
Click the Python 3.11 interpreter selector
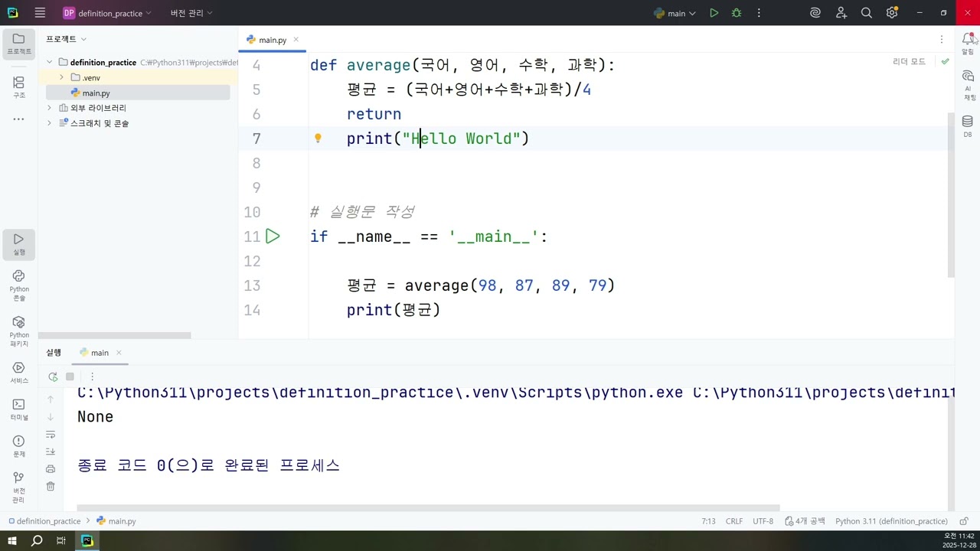coord(891,521)
